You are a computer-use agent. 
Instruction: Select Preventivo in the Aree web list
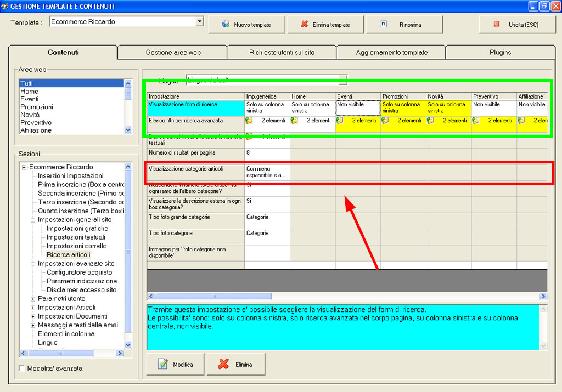point(71,123)
